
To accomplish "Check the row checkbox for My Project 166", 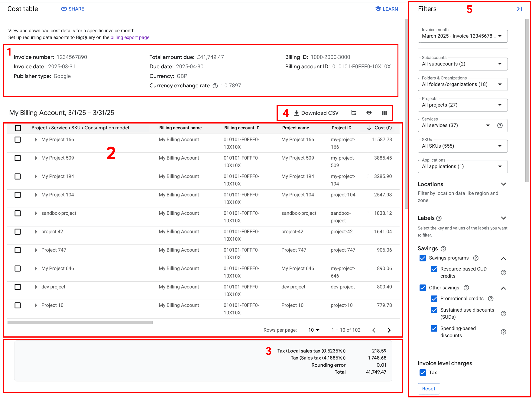I will pos(18,140).
